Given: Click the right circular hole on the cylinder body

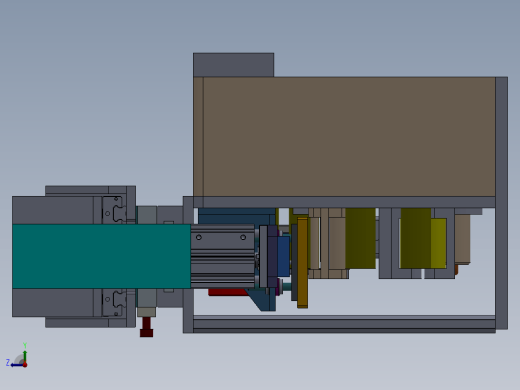Looking at the screenshot, I should (243, 237).
